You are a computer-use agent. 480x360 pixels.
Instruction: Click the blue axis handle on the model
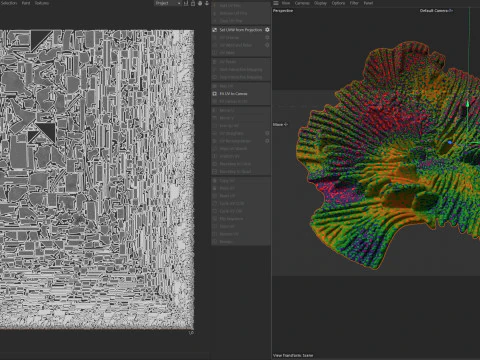pyautogui.click(x=450, y=142)
